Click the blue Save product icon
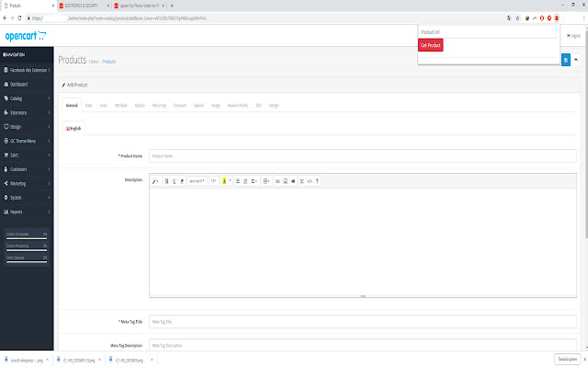Viewport: 588px width, 368px height. pyautogui.click(x=566, y=60)
